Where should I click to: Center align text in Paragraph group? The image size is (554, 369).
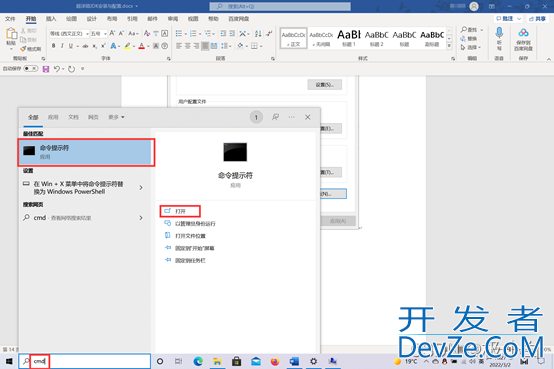pyautogui.click(x=188, y=46)
